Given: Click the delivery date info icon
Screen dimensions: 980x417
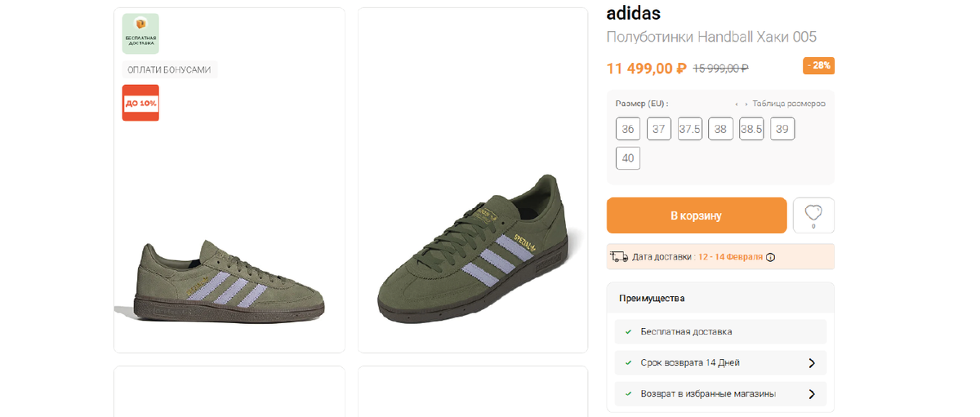Looking at the screenshot, I should click(770, 257).
